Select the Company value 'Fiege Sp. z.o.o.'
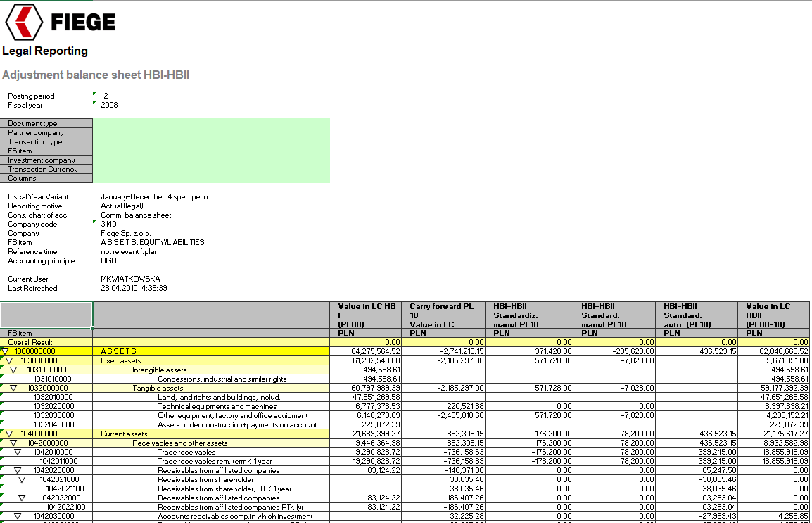 point(126,234)
